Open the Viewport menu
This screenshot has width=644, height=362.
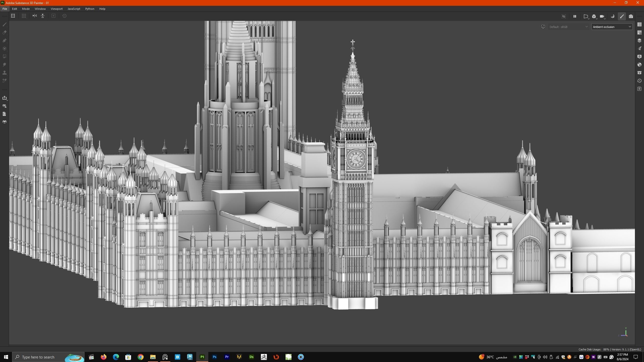click(57, 9)
